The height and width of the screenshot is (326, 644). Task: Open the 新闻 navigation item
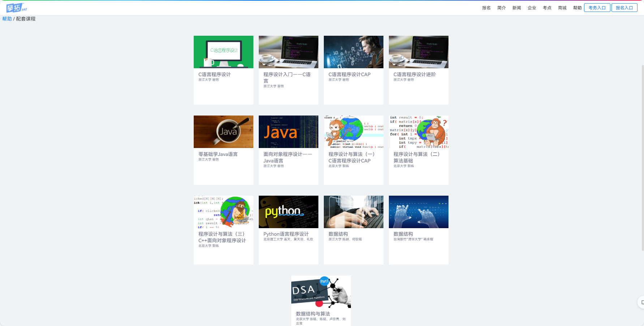tap(516, 8)
